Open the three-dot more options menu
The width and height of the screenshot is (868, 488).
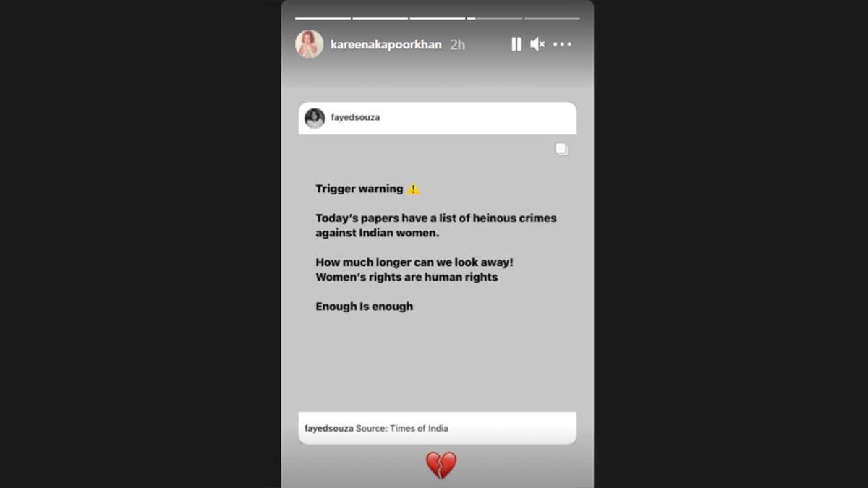click(562, 44)
